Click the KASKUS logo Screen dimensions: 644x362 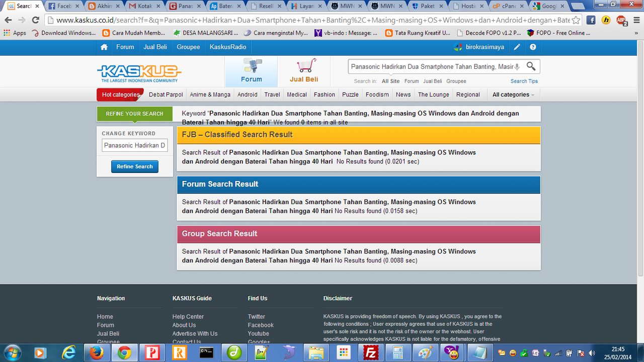(139, 73)
